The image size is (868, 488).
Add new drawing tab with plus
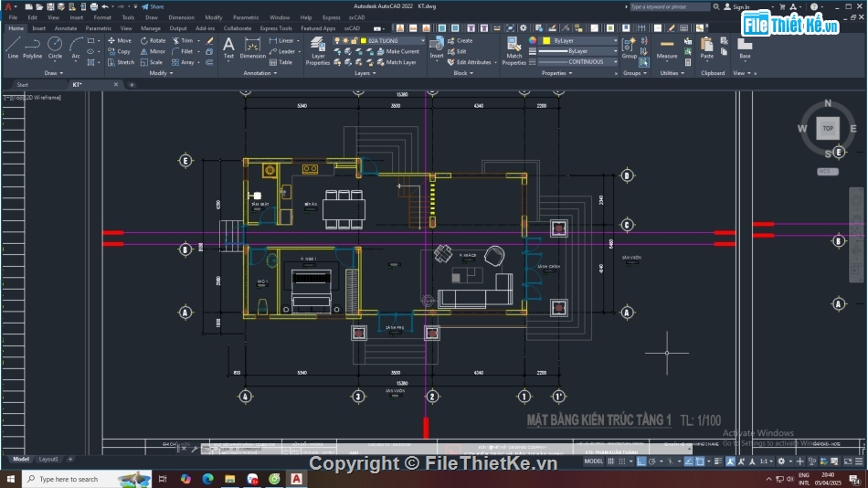click(132, 85)
